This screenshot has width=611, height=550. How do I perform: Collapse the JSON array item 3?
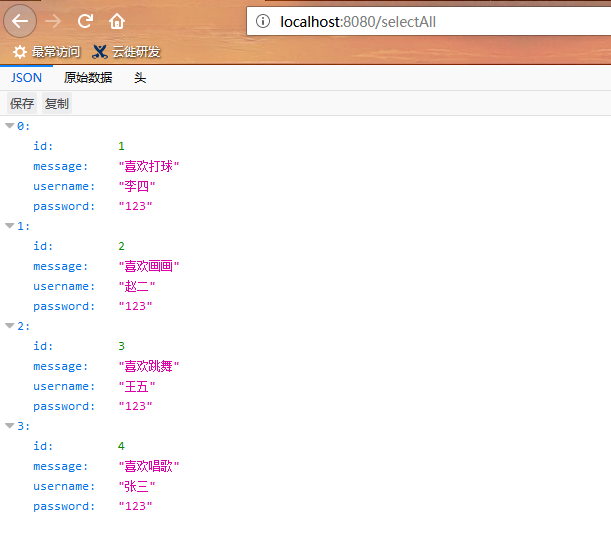(10, 426)
